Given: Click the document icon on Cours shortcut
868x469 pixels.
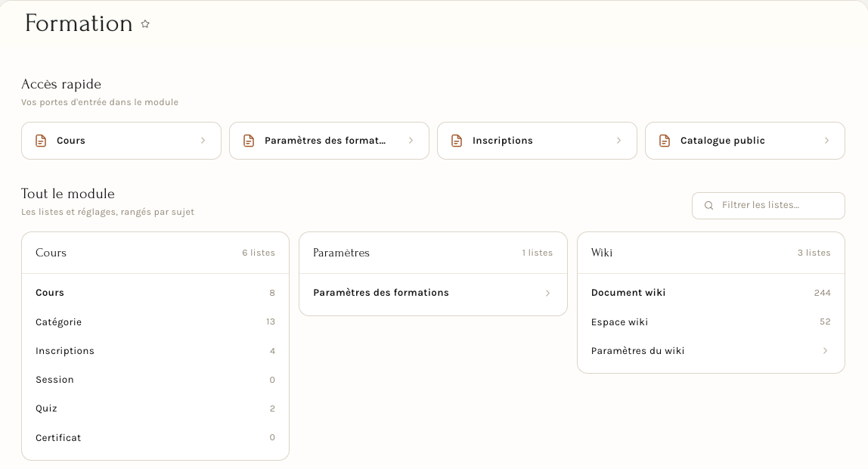Looking at the screenshot, I should click(x=41, y=141).
